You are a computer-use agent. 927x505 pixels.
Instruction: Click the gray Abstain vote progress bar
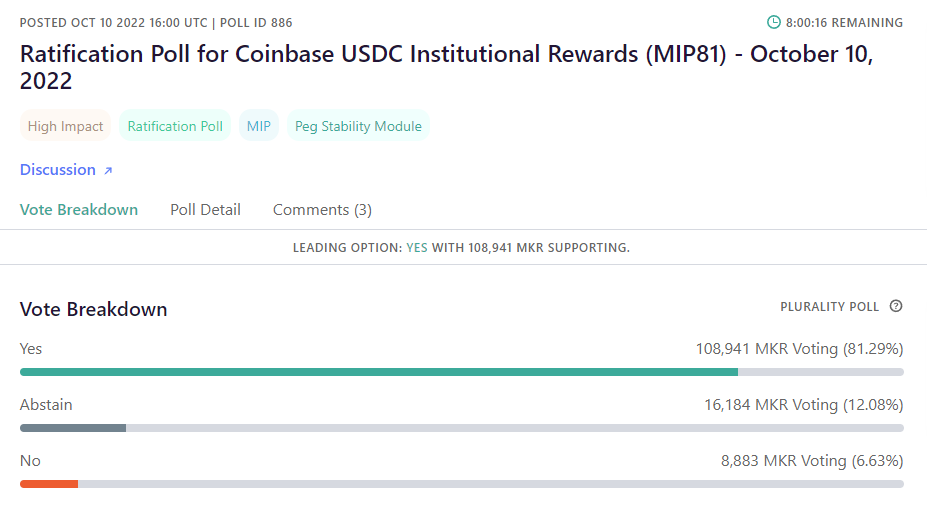(73, 428)
